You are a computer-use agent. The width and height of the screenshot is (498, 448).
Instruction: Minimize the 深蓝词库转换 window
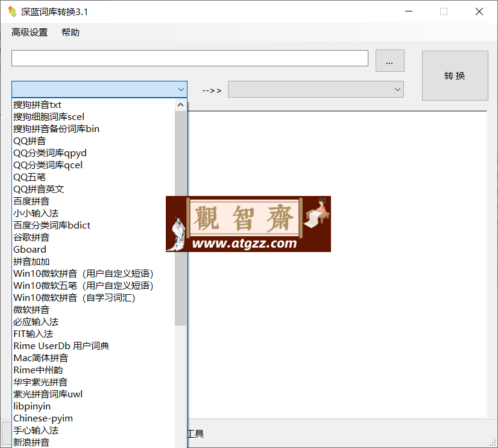409,11
